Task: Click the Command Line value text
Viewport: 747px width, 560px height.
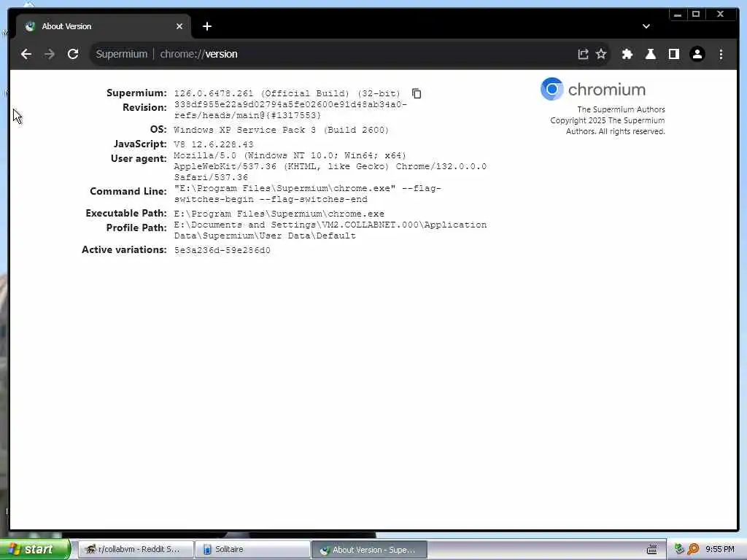Action: pos(307,194)
